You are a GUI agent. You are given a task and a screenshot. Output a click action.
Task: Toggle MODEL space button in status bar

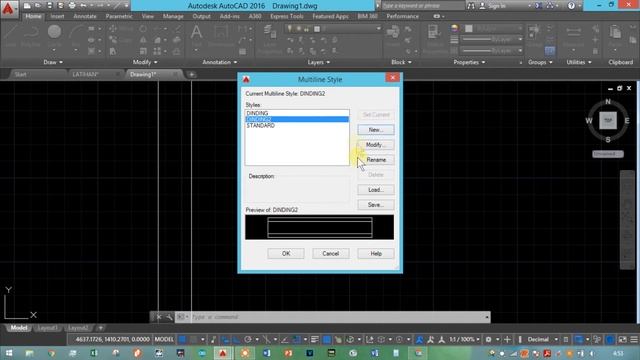[164, 339]
